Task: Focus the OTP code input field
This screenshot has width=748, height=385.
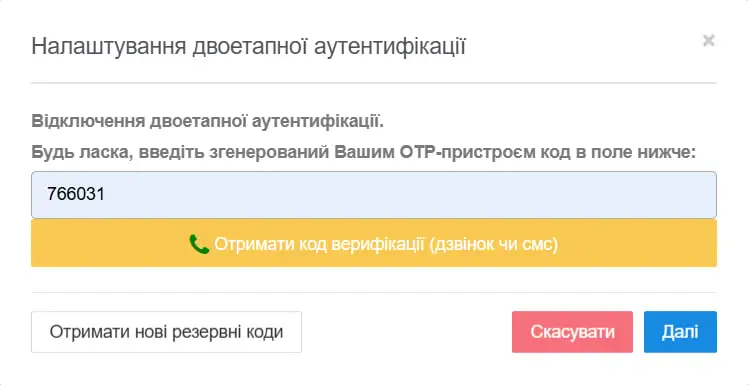Action: [x=374, y=195]
